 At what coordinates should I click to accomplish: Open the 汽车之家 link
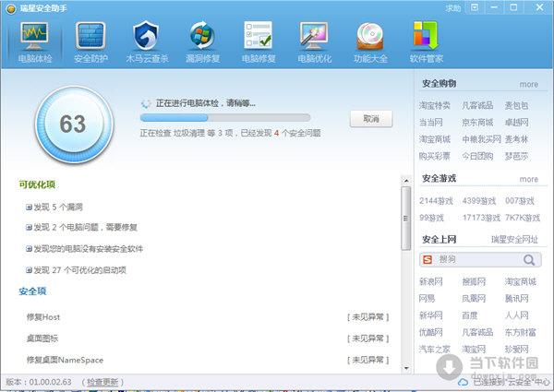(x=435, y=350)
